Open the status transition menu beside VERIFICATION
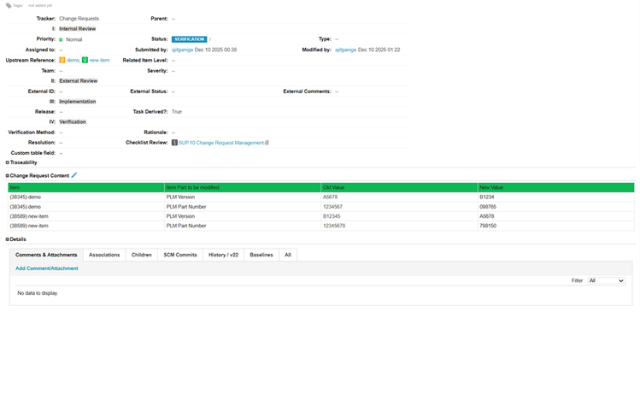This screenshot has width=640, height=400. [x=210, y=39]
